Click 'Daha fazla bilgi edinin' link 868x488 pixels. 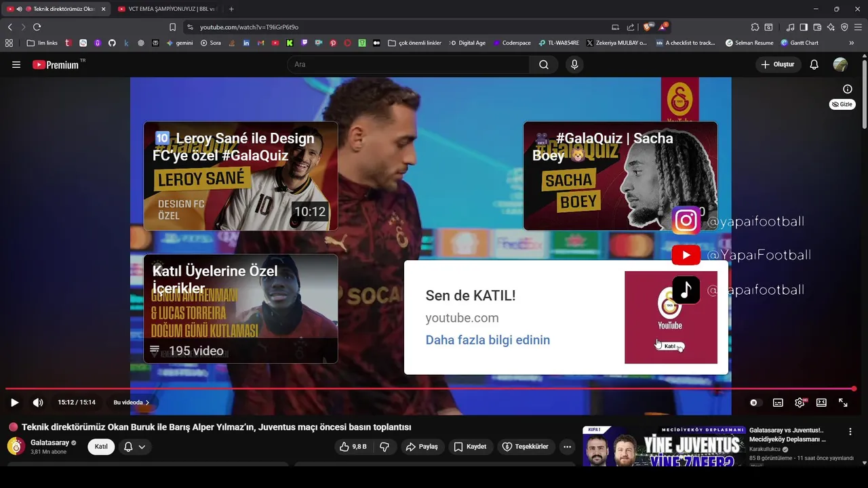tap(488, 340)
